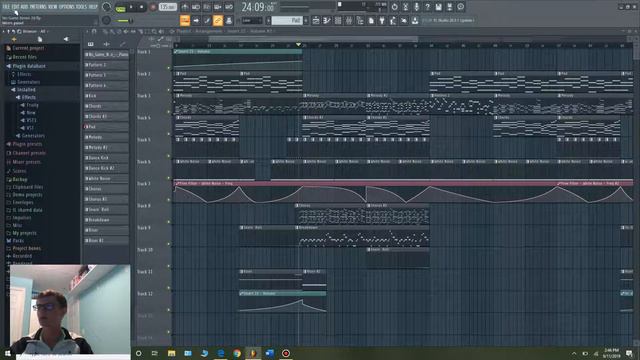
Task: Click the microphone recording icon
Action: [416, 7]
